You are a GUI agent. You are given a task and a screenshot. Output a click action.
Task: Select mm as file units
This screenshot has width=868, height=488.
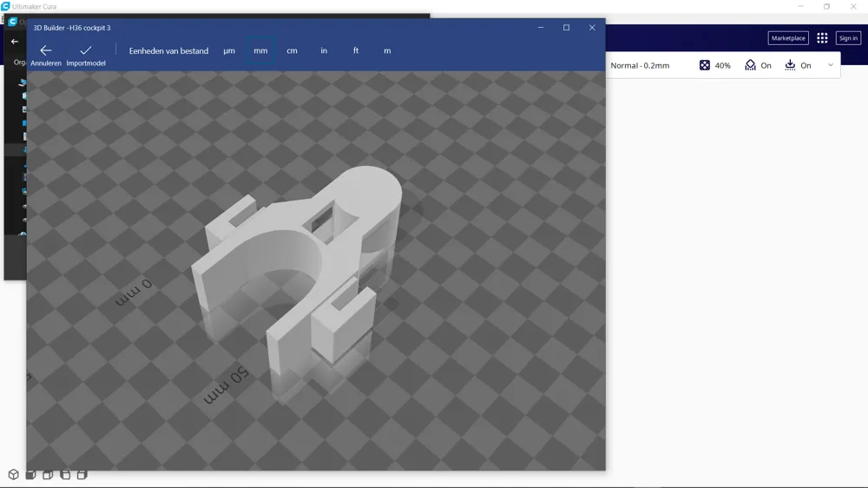(x=260, y=51)
